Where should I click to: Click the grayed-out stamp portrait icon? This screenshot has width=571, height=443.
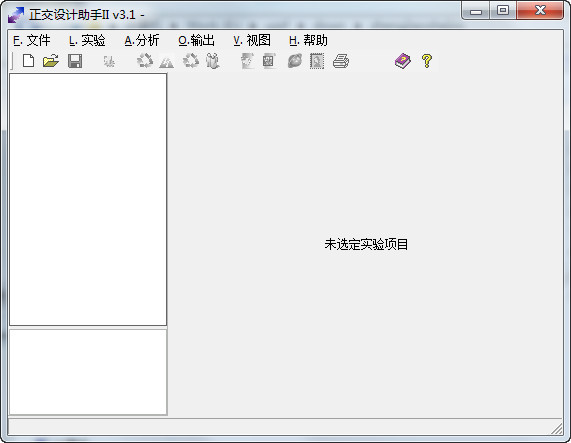tap(317, 61)
